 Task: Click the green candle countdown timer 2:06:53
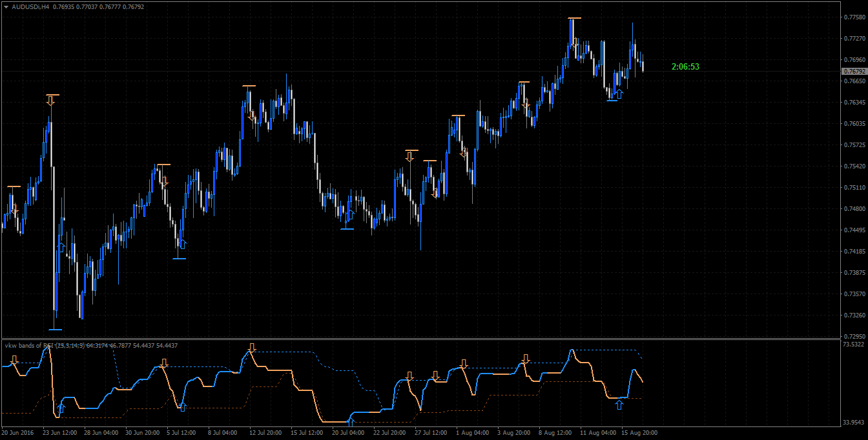(x=685, y=66)
